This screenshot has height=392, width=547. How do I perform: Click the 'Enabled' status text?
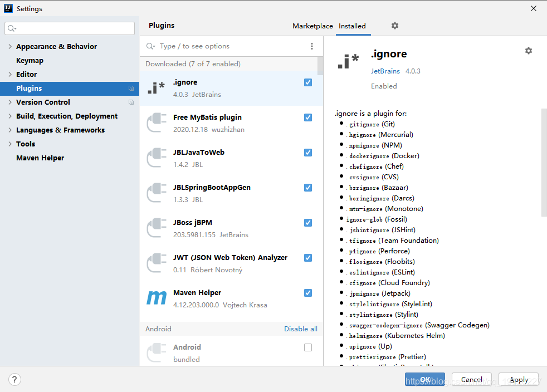(384, 86)
